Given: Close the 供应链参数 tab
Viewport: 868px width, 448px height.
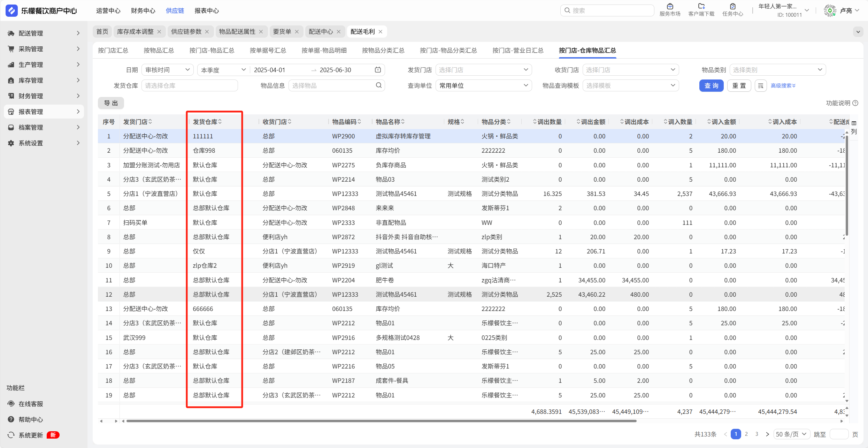Looking at the screenshot, I should 207,32.
